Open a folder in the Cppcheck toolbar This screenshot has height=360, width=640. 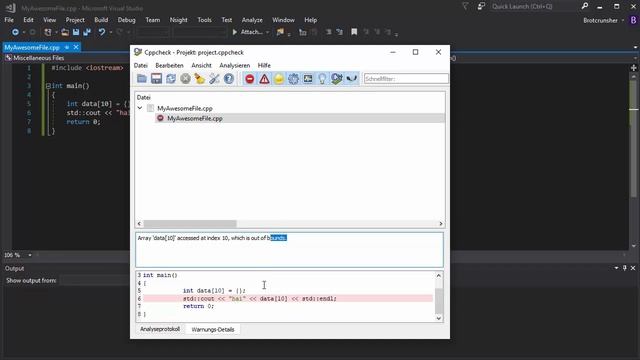[142, 79]
